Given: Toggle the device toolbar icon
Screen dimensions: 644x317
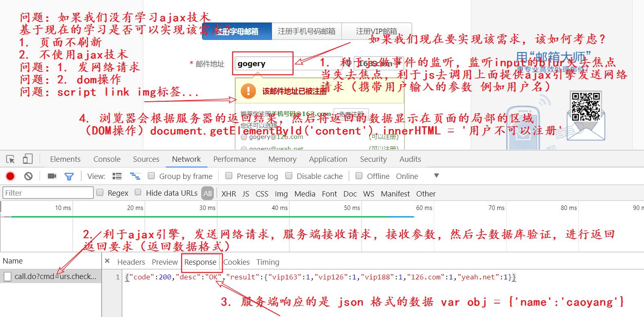Looking at the screenshot, I should pos(28,159).
